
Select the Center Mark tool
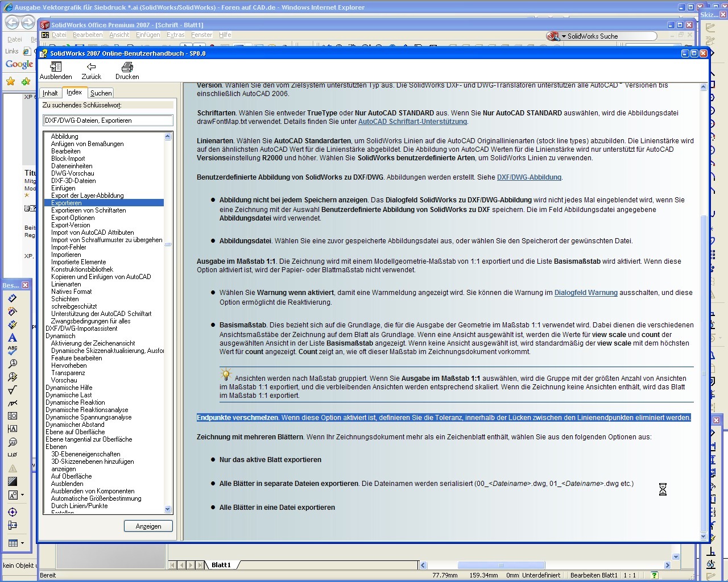[13, 512]
